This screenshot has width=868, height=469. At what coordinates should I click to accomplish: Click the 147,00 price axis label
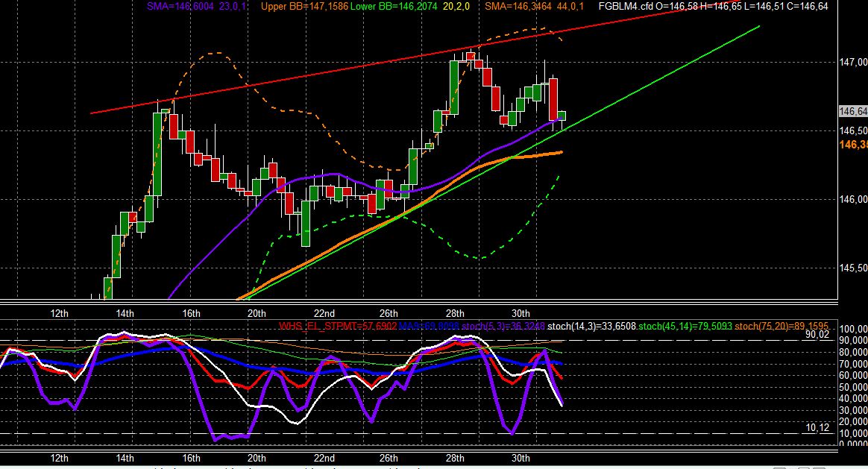click(x=853, y=63)
